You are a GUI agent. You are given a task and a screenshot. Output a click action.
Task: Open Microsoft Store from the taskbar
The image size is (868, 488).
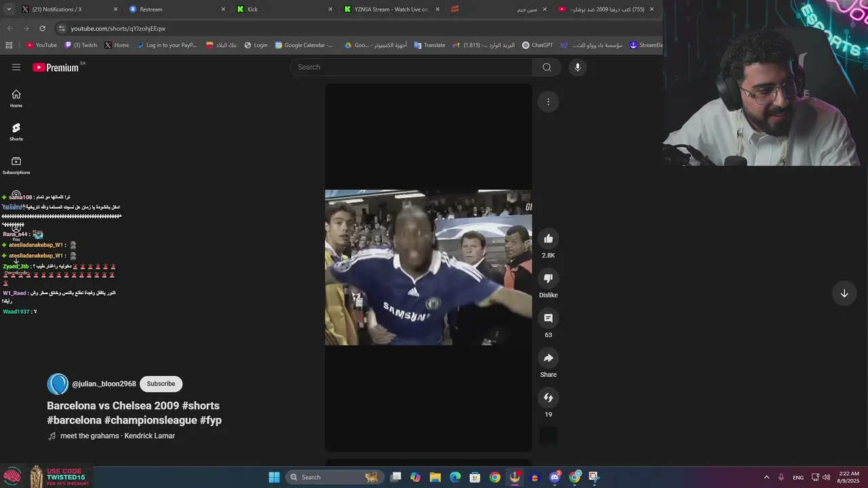coord(475,477)
